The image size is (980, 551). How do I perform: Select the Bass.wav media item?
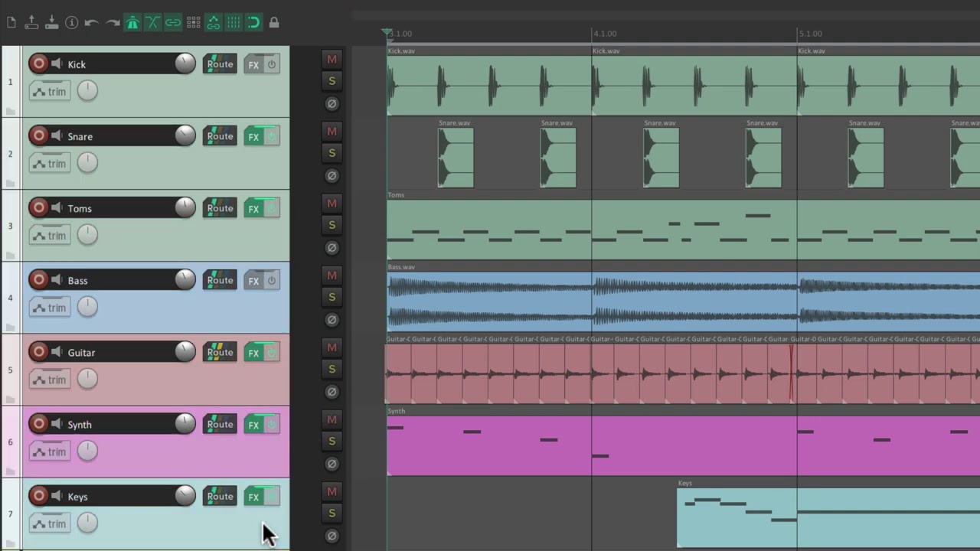point(683,302)
